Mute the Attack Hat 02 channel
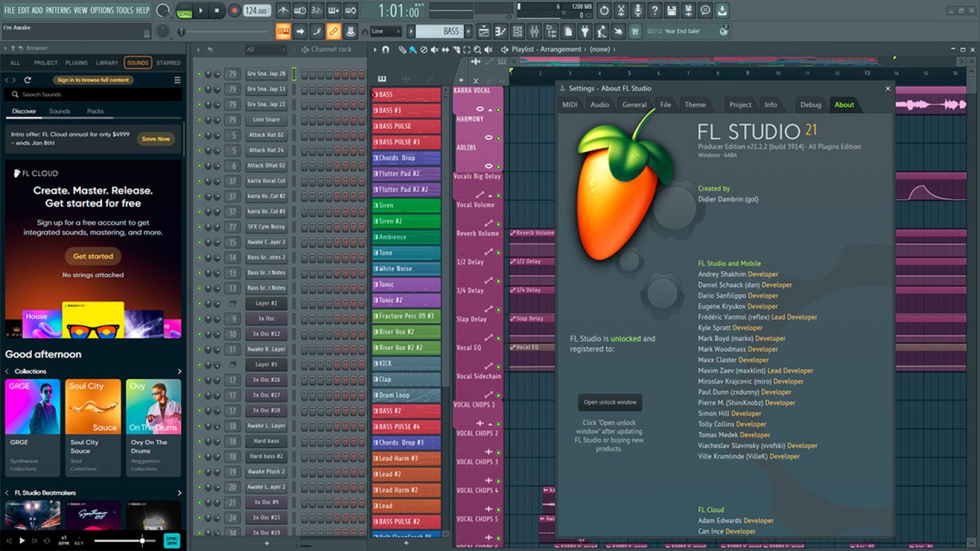 click(199, 135)
